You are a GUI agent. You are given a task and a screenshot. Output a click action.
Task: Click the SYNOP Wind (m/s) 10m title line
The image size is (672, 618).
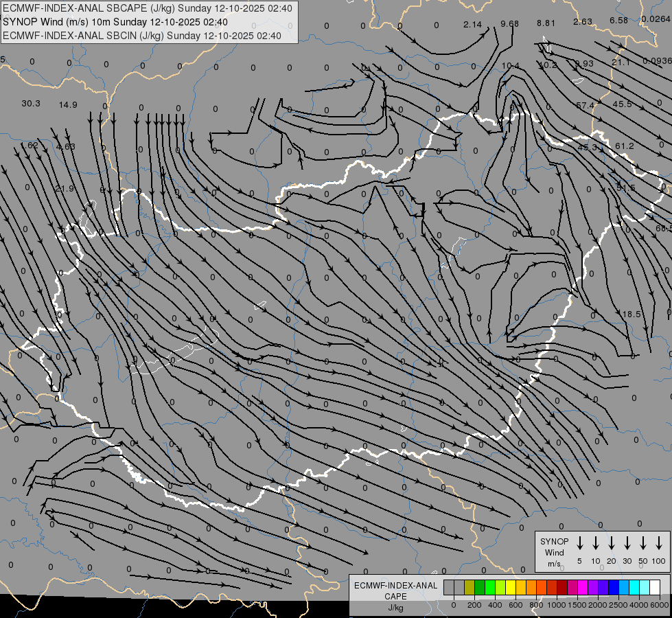[x=115, y=22]
